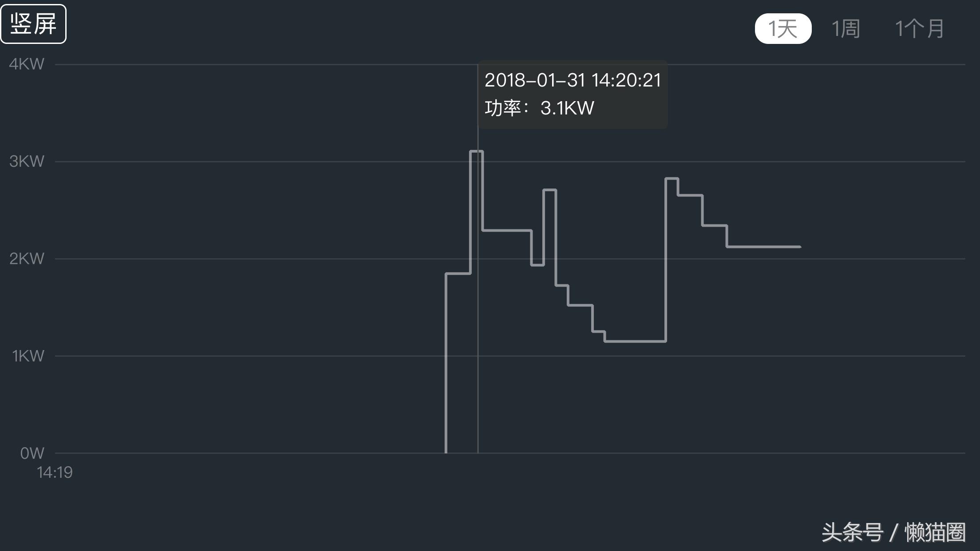Screen dimensions: 980x551
Task: Click the 4KW axis label
Action: tap(27, 64)
